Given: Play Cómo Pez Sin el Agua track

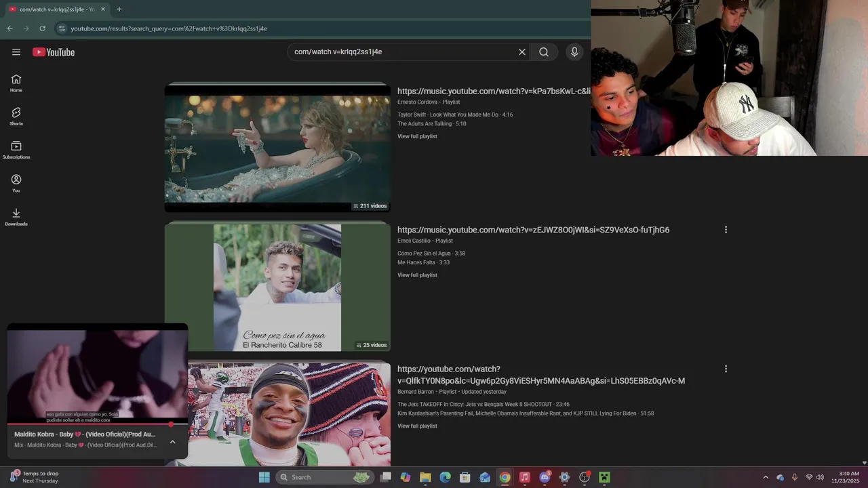Looking at the screenshot, I should pos(431,253).
